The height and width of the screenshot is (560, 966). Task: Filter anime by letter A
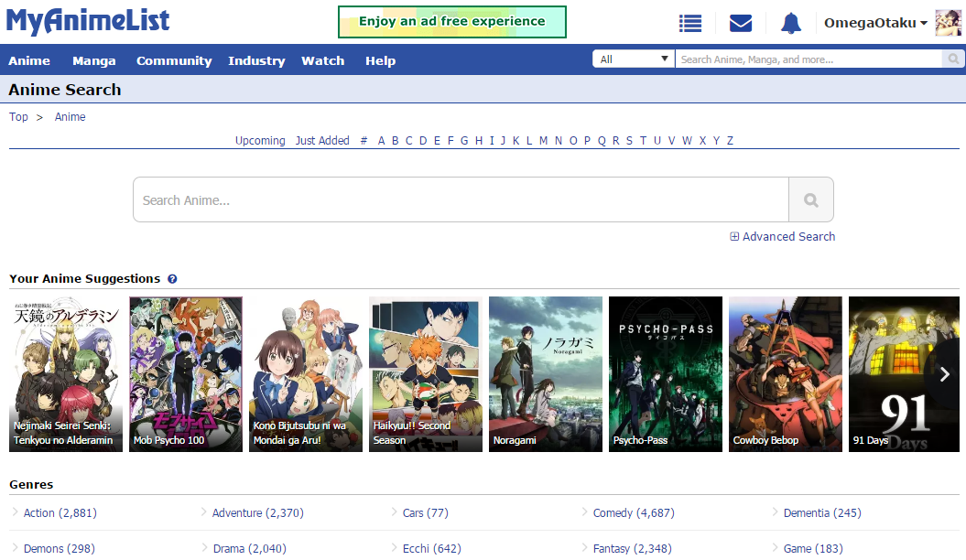tap(381, 140)
